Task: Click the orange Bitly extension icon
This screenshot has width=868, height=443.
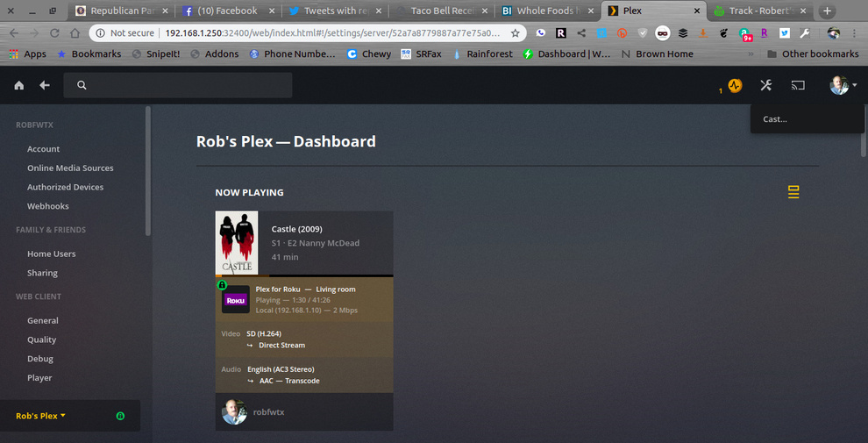Action: [623, 33]
